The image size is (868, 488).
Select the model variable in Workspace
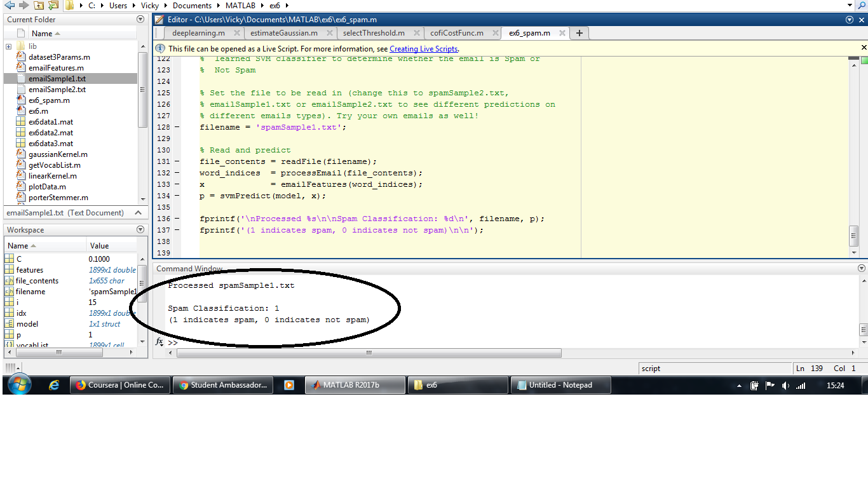tap(27, 324)
